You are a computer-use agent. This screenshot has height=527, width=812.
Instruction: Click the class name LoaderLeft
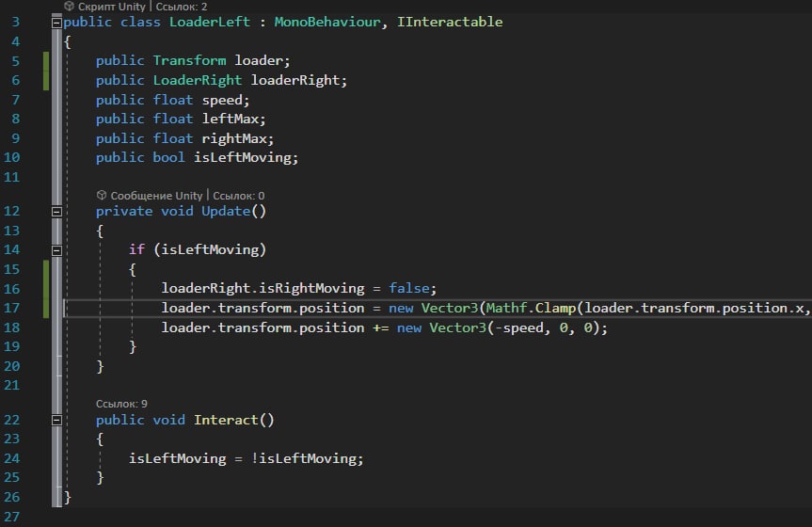210,23
